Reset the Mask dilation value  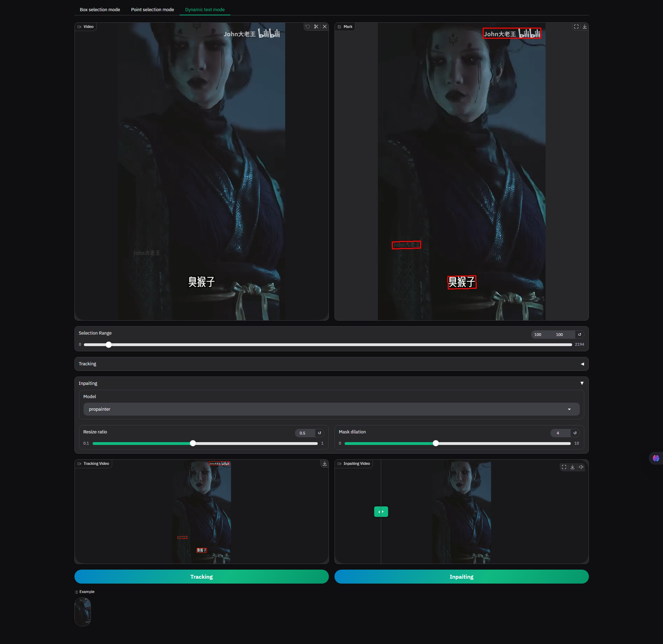point(575,433)
